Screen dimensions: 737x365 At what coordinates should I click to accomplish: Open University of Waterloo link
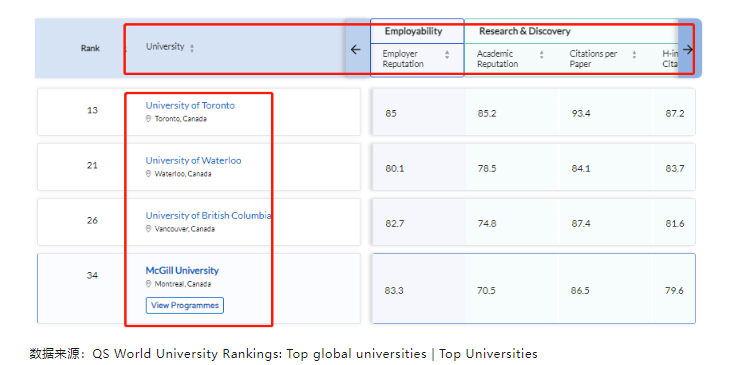[193, 161]
